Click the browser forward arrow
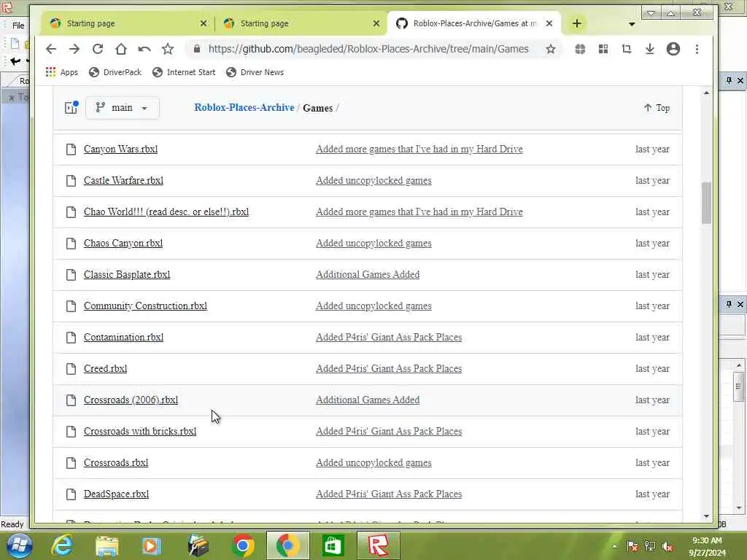Screen dimensions: 747x560 coord(74,49)
